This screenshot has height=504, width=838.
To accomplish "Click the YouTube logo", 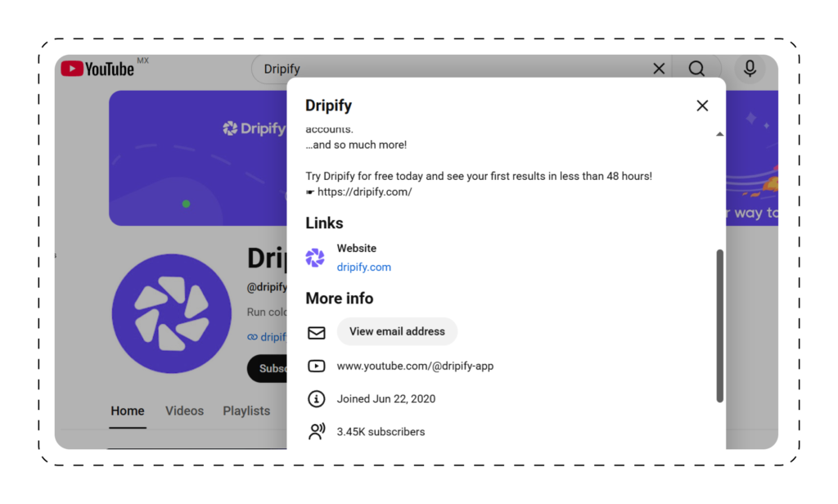I will coord(97,69).
